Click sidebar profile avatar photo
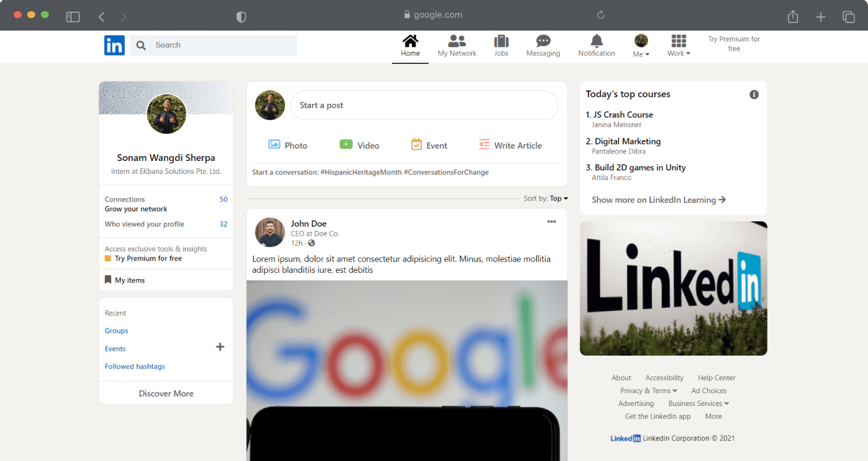 [x=166, y=113]
